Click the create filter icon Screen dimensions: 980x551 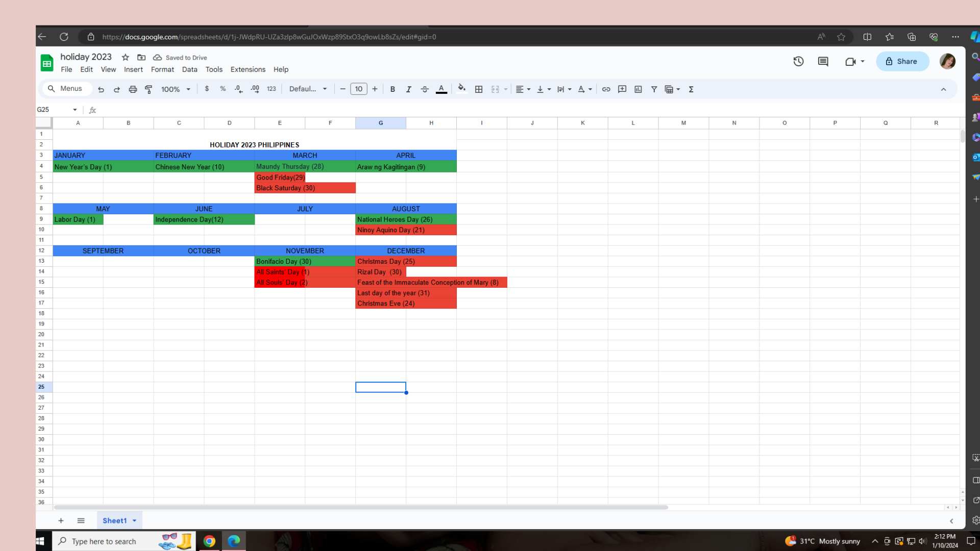pos(654,89)
